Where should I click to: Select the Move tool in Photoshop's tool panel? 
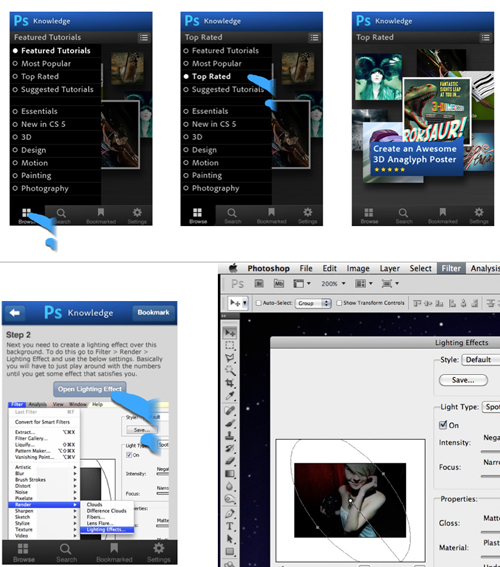click(230, 332)
